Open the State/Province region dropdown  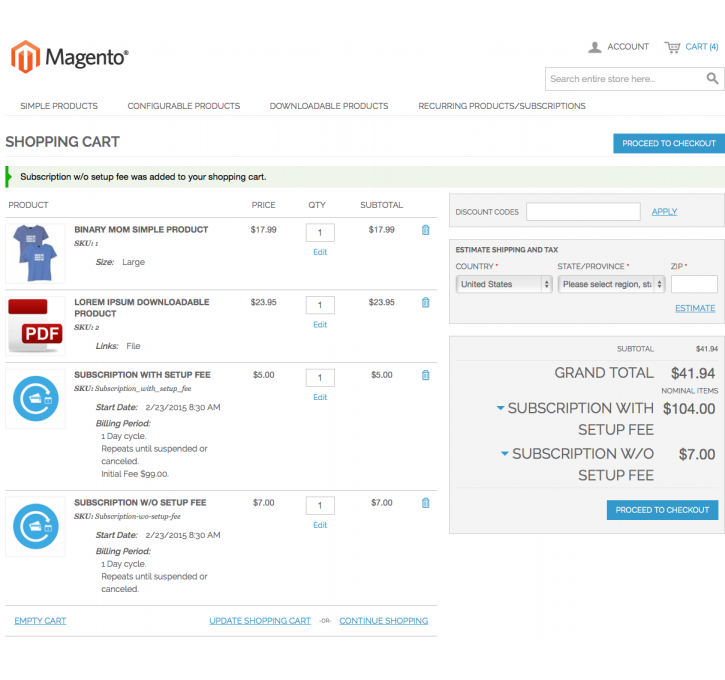pos(611,284)
